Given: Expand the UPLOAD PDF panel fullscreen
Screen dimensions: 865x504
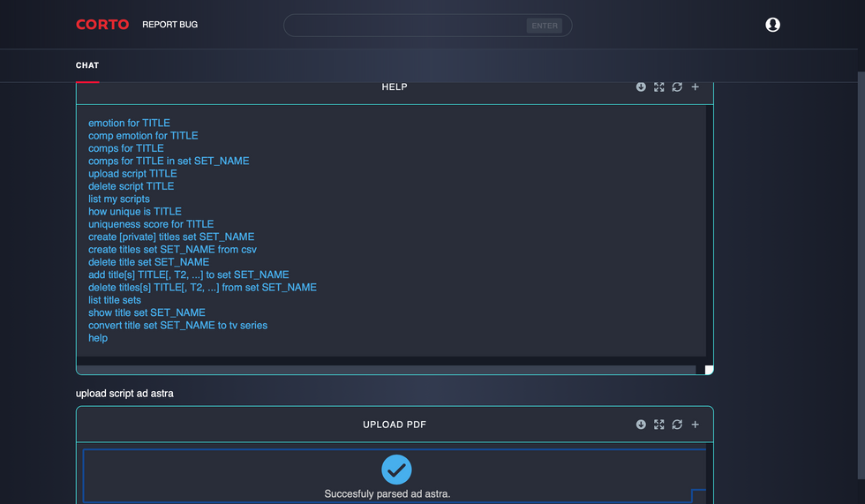Looking at the screenshot, I should (658, 424).
